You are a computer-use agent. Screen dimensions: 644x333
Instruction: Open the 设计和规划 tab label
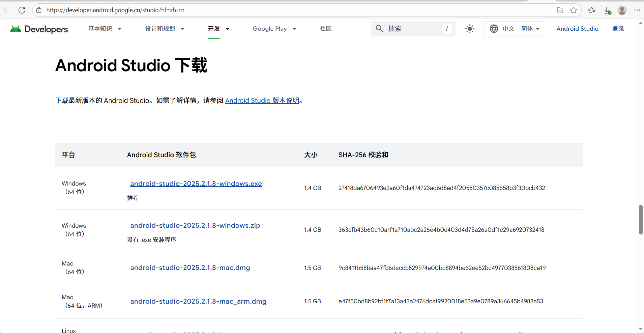pyautogui.click(x=160, y=29)
